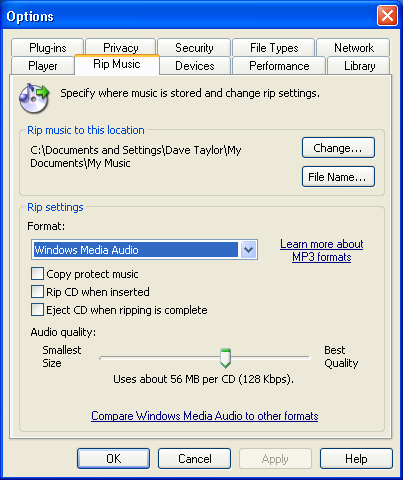This screenshot has width=403, height=480.
Task: Click the Rip Music CD icon
Action: click(x=34, y=98)
